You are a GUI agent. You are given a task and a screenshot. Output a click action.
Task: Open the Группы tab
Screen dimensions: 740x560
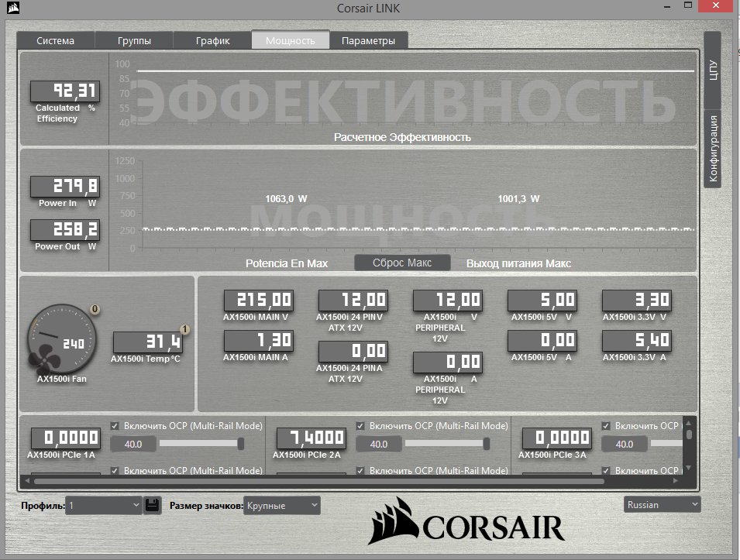134,40
